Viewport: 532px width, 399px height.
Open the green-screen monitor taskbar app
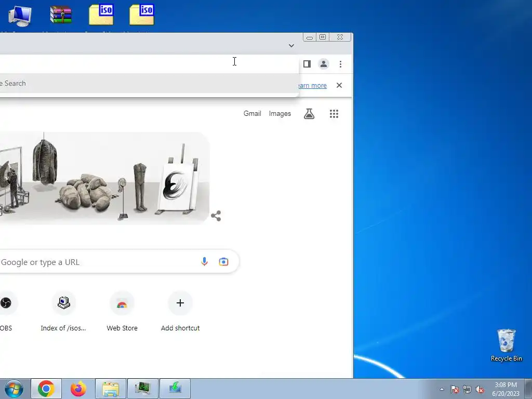click(143, 389)
